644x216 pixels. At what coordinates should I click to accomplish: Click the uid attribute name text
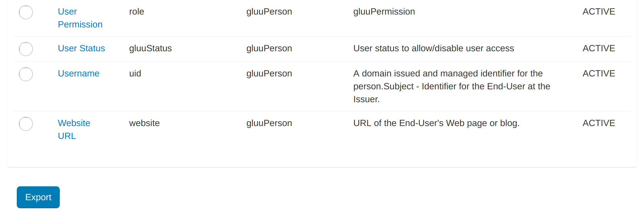135,73
